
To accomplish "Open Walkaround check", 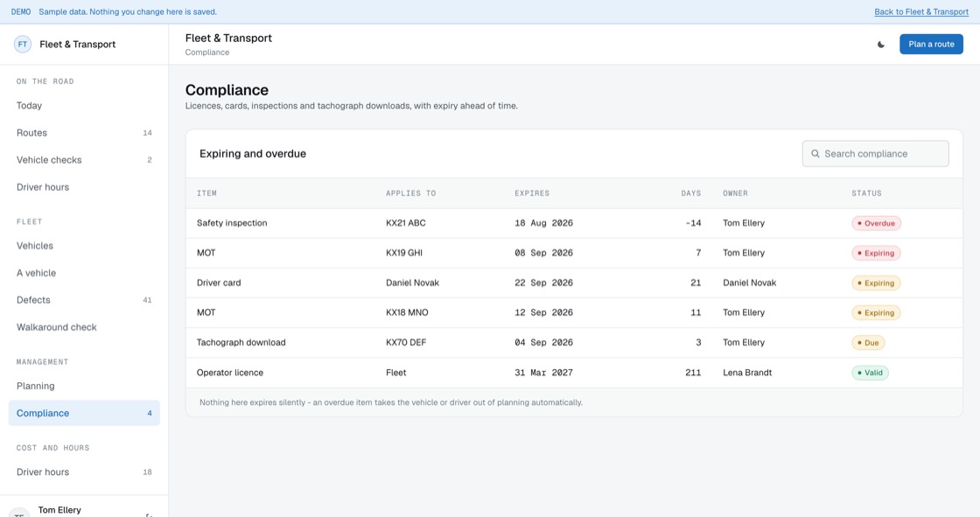I will pyautogui.click(x=84, y=327).
